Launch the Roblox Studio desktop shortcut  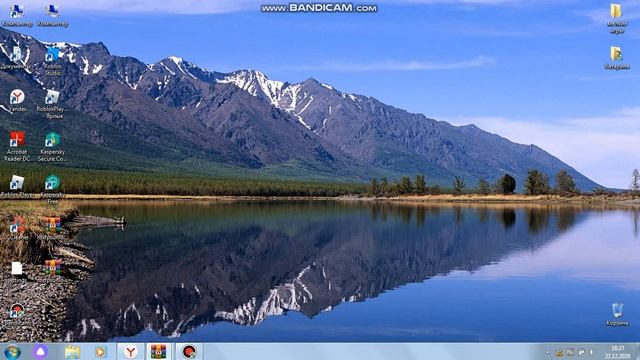coord(52,61)
